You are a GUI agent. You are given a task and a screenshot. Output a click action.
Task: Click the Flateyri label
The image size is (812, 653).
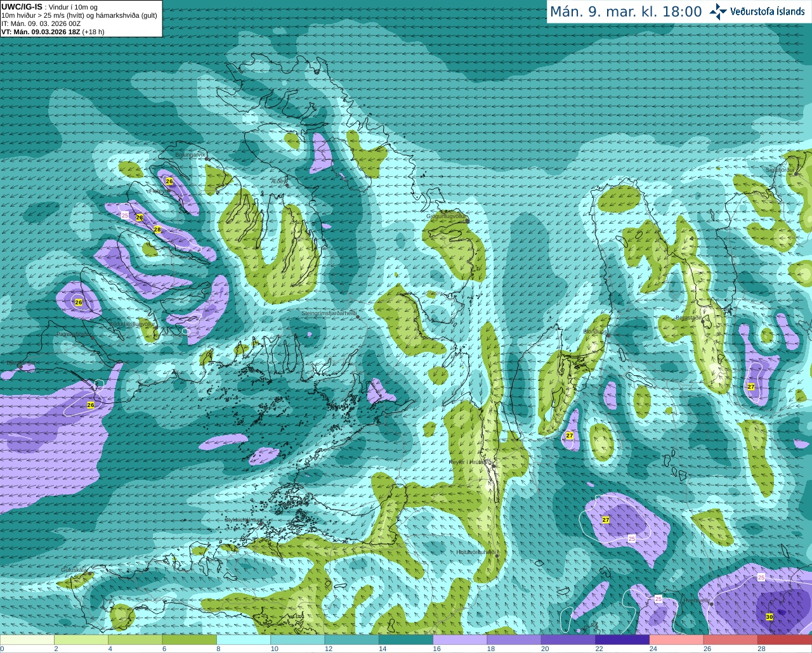pos(159,191)
